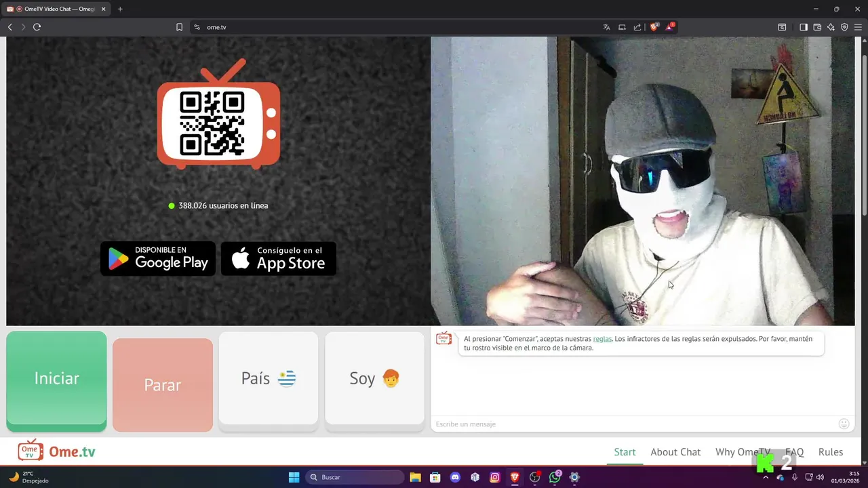868x488 pixels.
Task: Open the App Store download badge
Action: [279, 259]
